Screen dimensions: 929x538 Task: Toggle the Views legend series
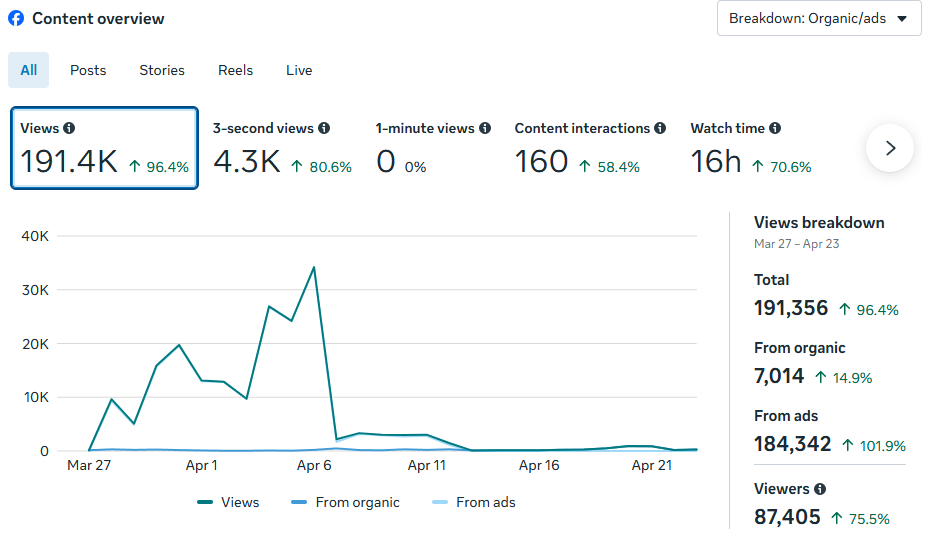point(229,502)
